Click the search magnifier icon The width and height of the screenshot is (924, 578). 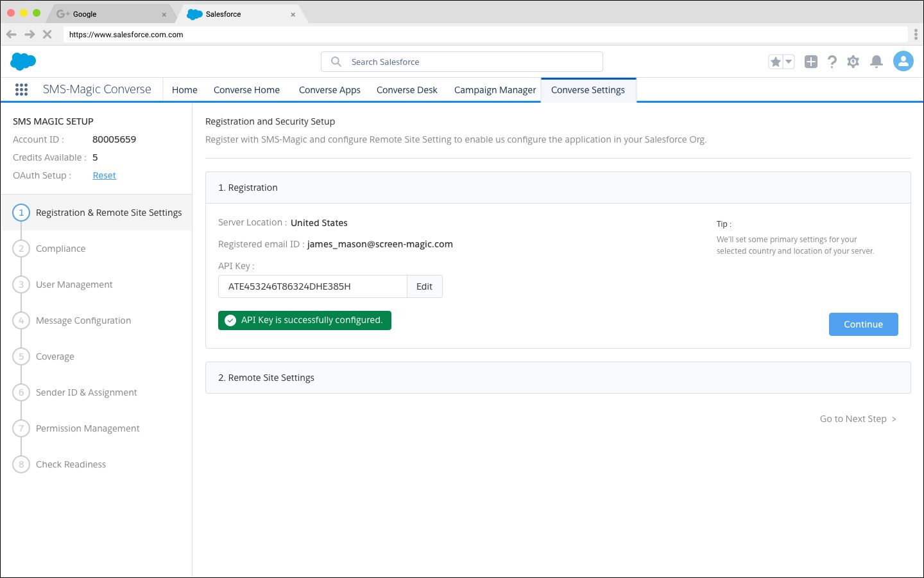(336, 62)
